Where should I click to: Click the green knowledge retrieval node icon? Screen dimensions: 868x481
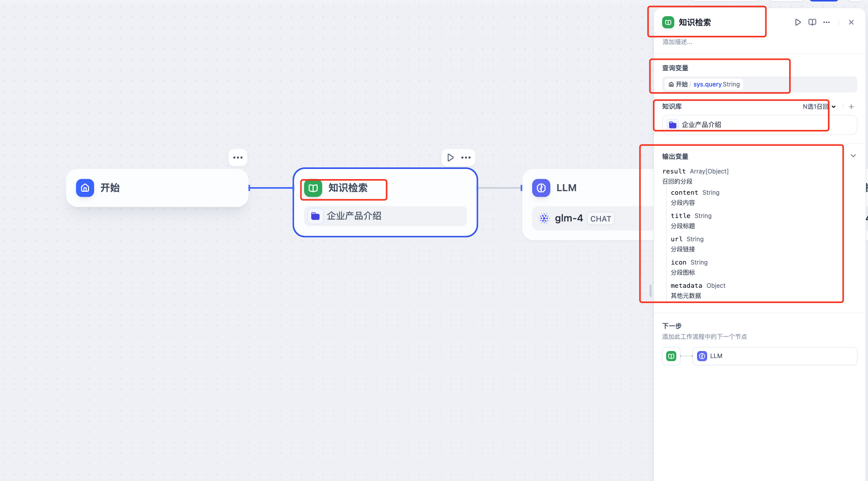pos(313,188)
